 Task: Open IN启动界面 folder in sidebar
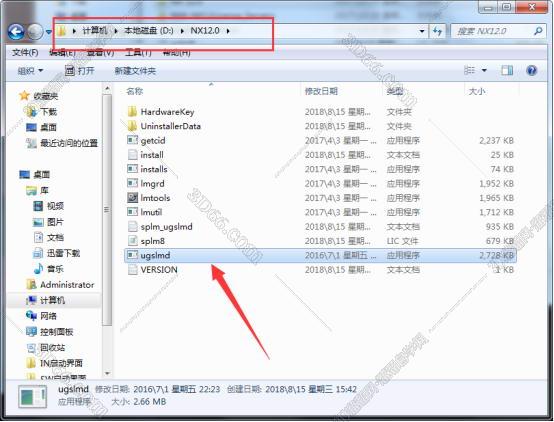[x=54, y=363]
